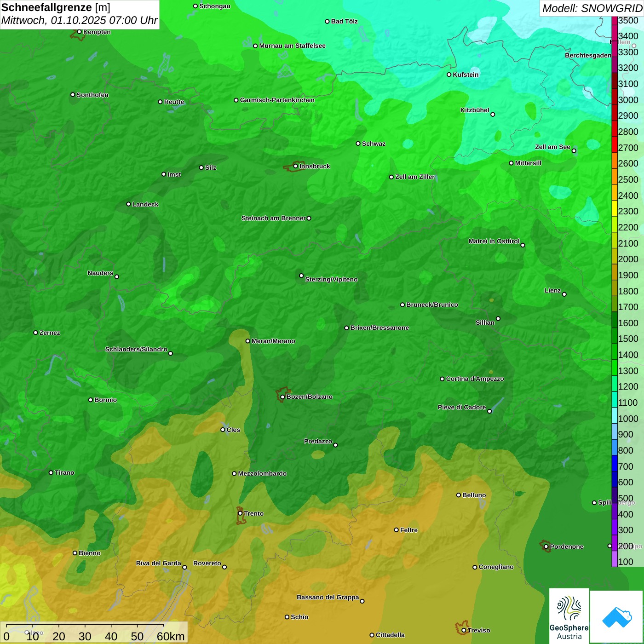Screen dimensions: 644x644
Task: Click the 'Brixen/Bressanone' label
Action: pyautogui.click(x=380, y=328)
